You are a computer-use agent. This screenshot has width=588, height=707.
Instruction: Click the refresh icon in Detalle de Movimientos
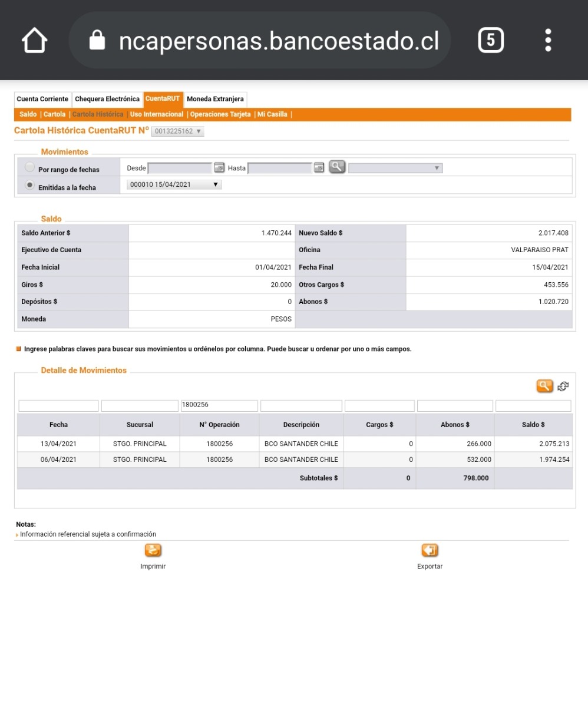(563, 386)
